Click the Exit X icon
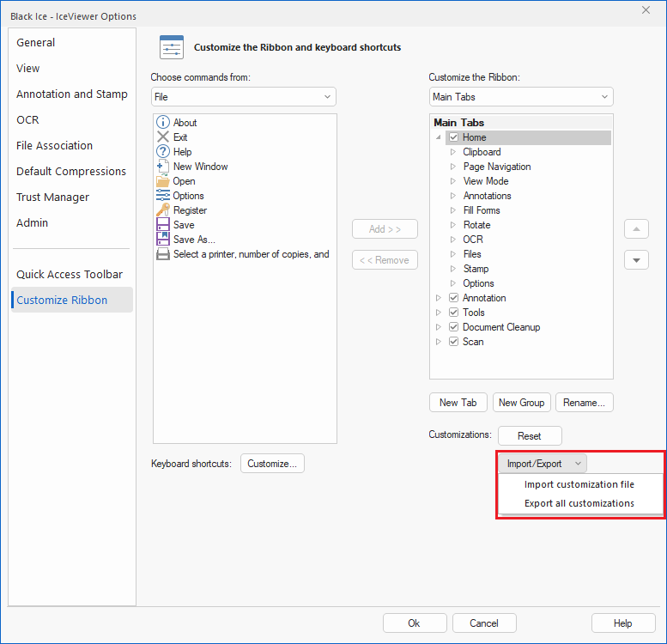 (x=163, y=137)
